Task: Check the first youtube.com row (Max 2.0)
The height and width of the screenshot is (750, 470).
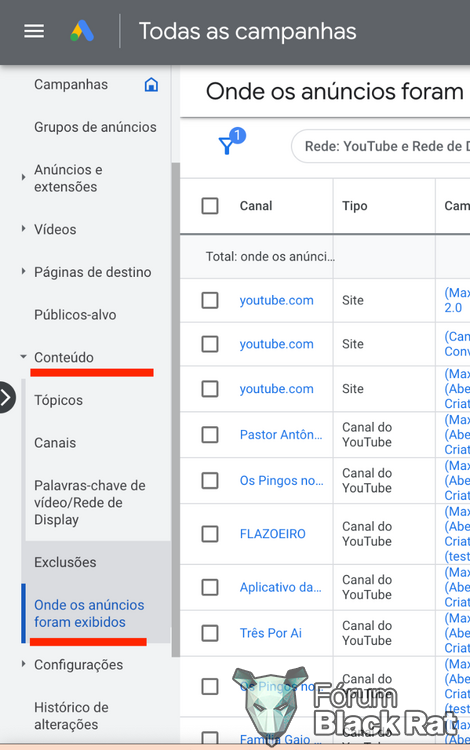Action: (210, 300)
